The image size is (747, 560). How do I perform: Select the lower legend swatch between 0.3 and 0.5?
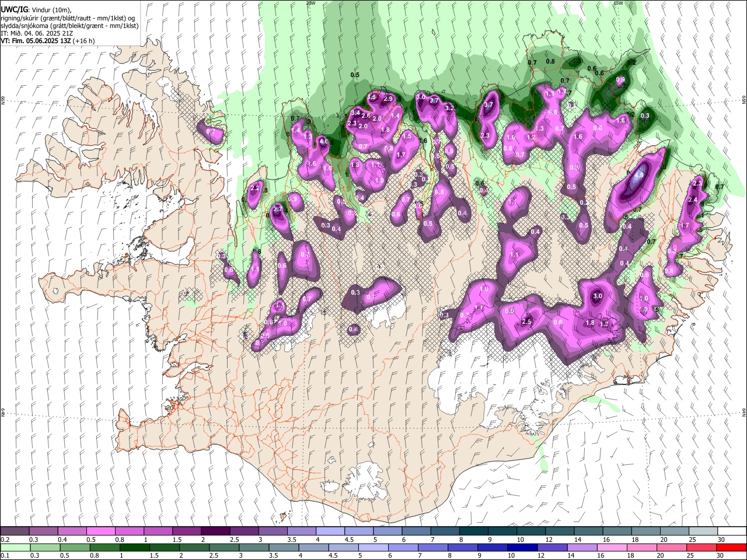click(x=45, y=547)
